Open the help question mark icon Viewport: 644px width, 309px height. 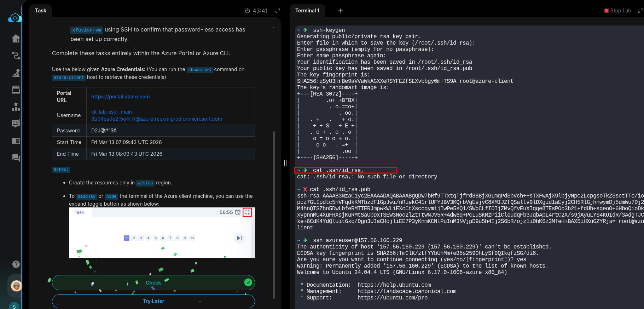(16, 264)
